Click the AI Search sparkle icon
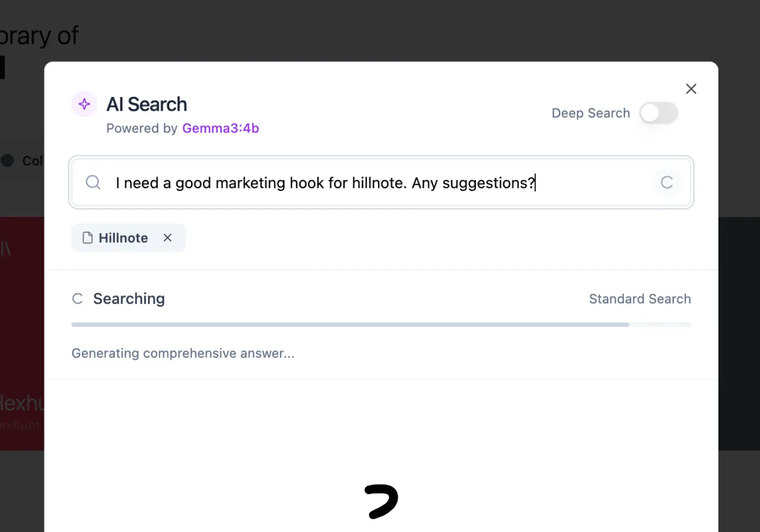The width and height of the screenshot is (760, 532). coord(85,104)
